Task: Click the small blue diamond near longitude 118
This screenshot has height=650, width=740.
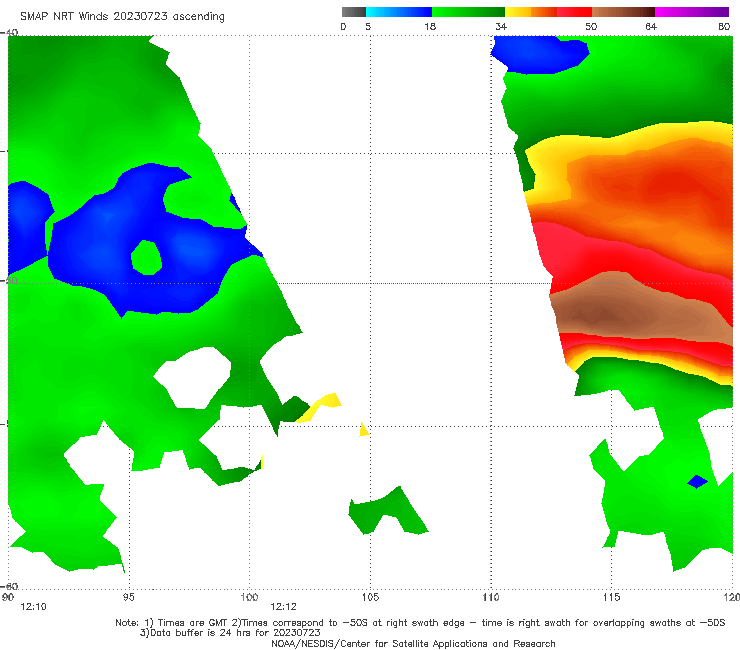Action: coord(698,482)
